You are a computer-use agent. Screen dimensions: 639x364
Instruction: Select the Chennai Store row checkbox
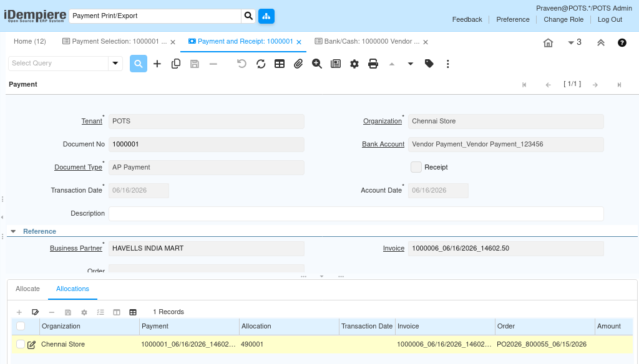coord(21,344)
